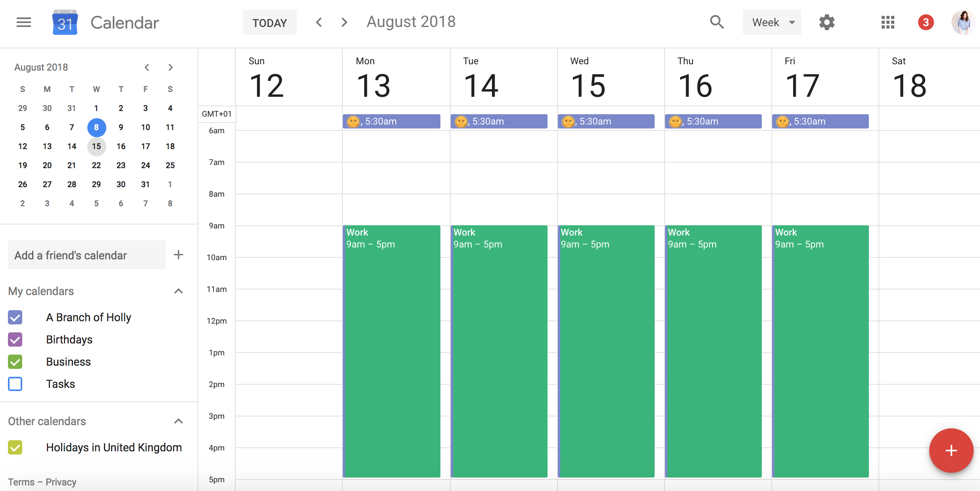
Task: Open the Google apps grid
Action: [888, 22]
